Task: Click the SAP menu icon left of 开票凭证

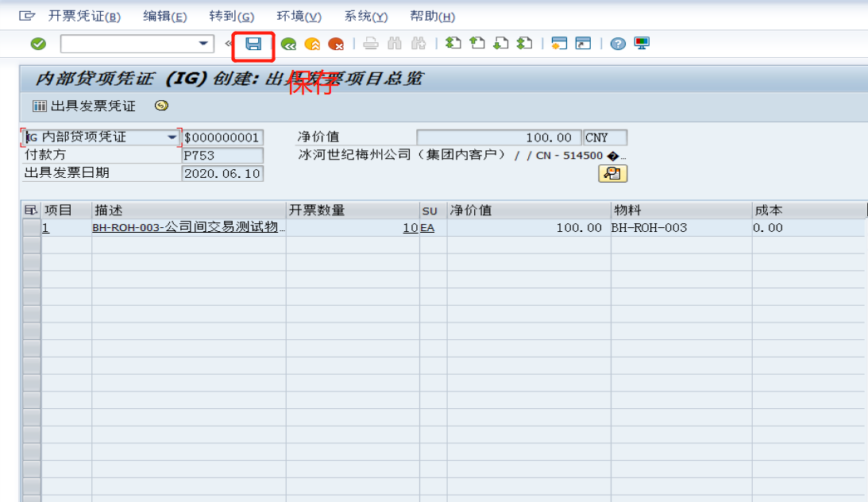Action: tap(27, 16)
